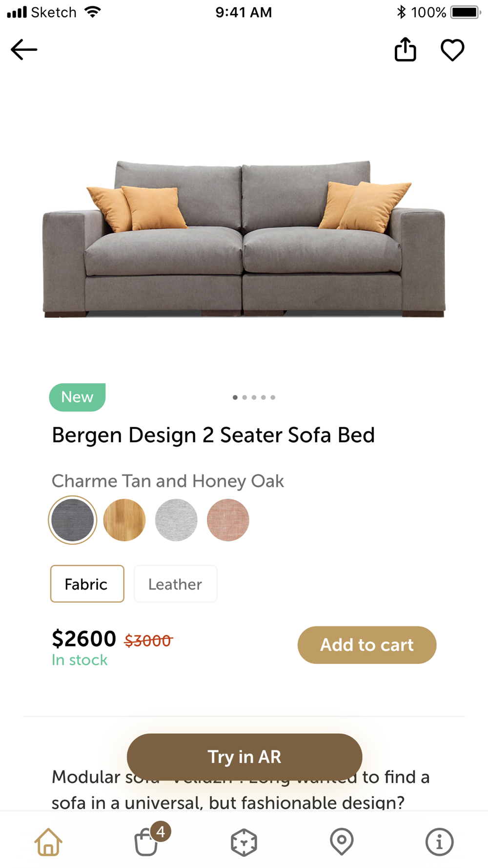
Task: Tap the green New badge
Action: tap(77, 397)
